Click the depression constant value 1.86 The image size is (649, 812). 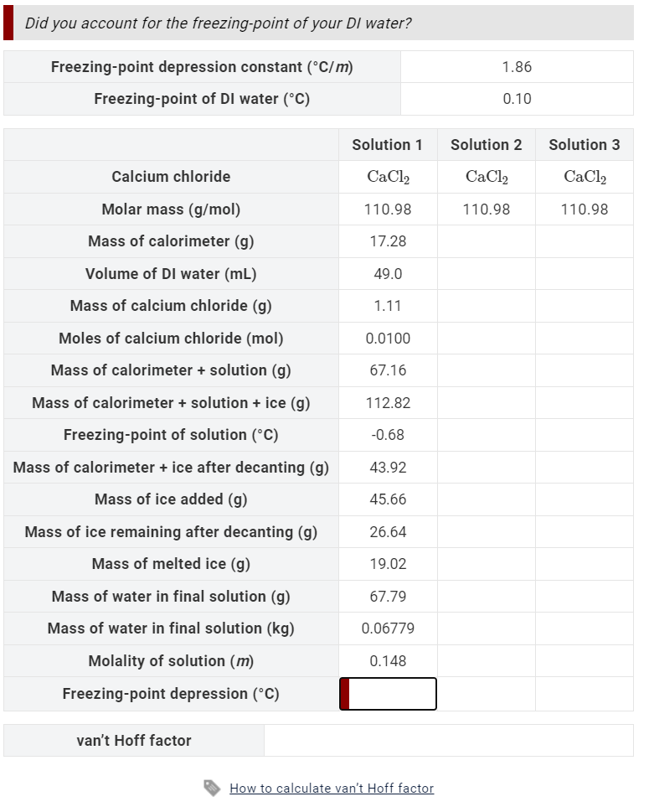(x=517, y=67)
